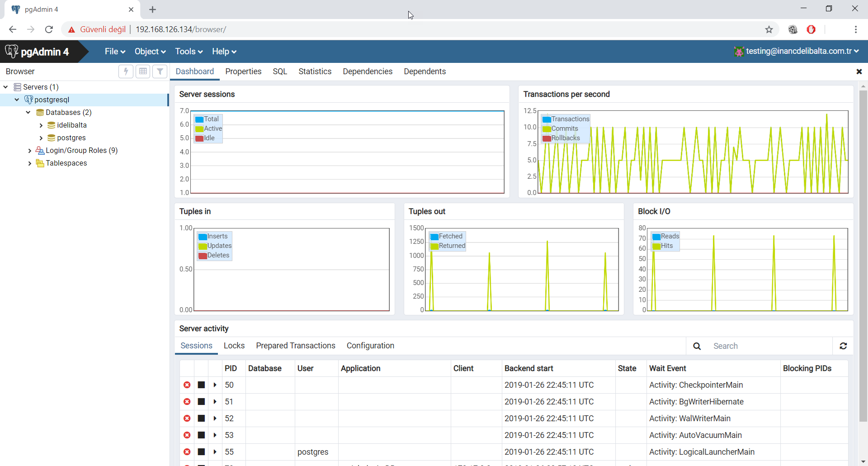Refresh the server activity table

point(843,346)
